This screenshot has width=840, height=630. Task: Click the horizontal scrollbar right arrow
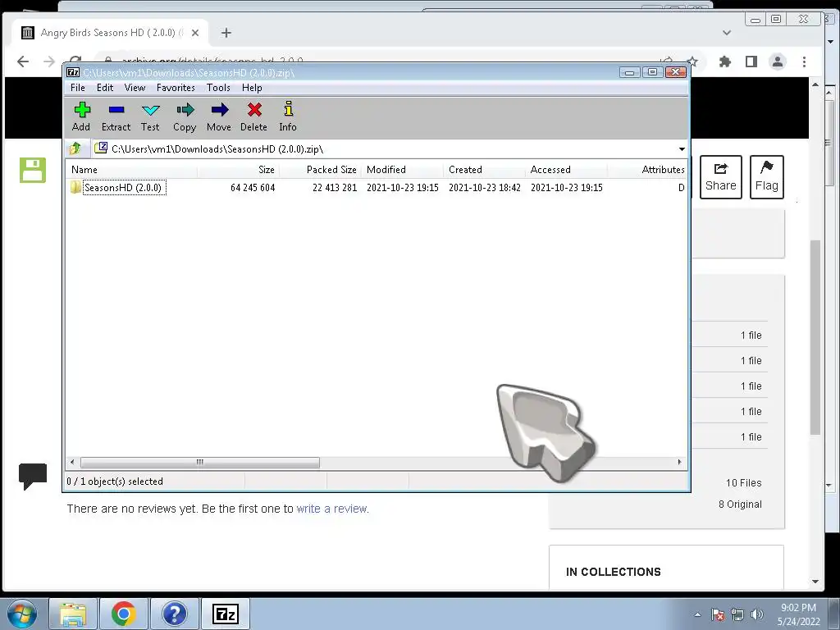pos(680,463)
